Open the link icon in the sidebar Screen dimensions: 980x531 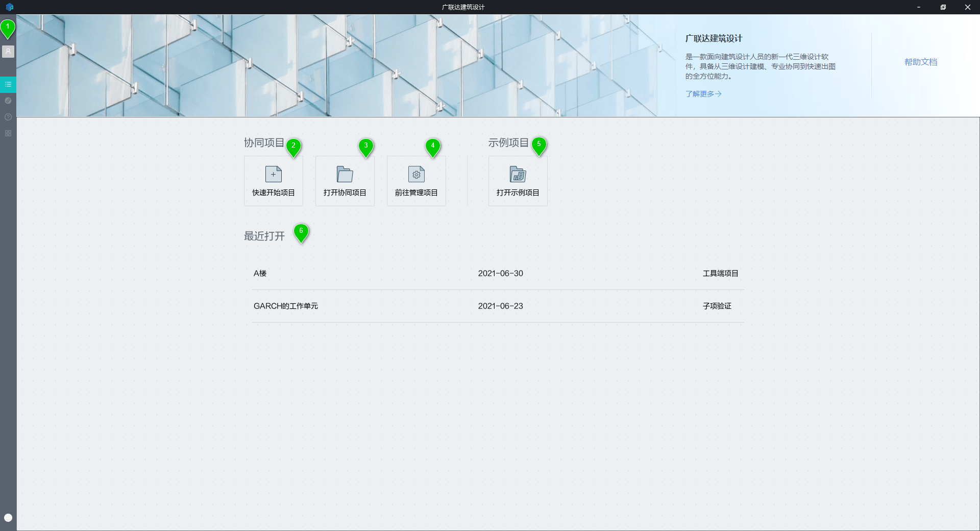pyautogui.click(x=8, y=101)
